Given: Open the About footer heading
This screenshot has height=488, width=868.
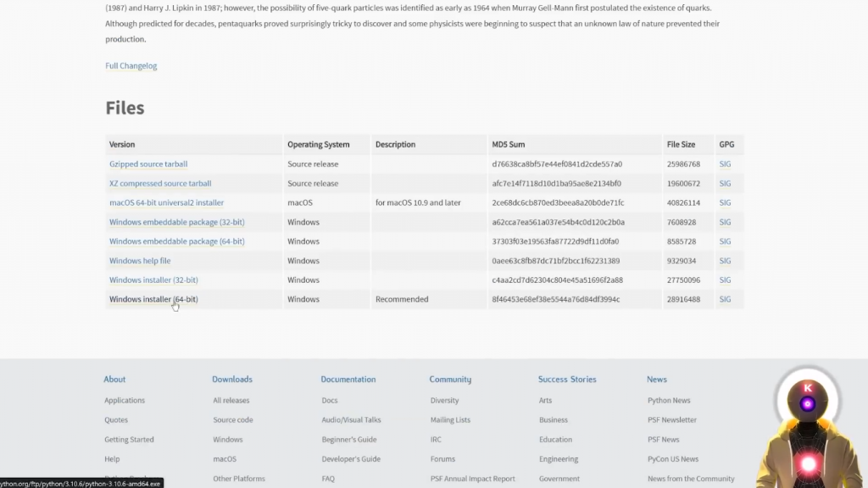Looking at the screenshot, I should 114,380.
